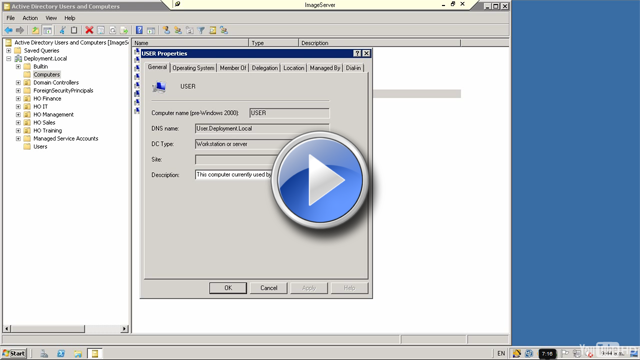Select HO Finance in the tree
The width and height of the screenshot is (640, 360).
(x=47, y=99)
